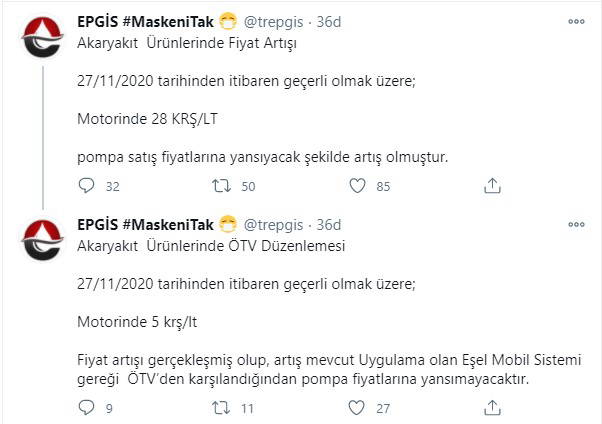Retweet the Fiyat Artışı tweet

click(223, 185)
